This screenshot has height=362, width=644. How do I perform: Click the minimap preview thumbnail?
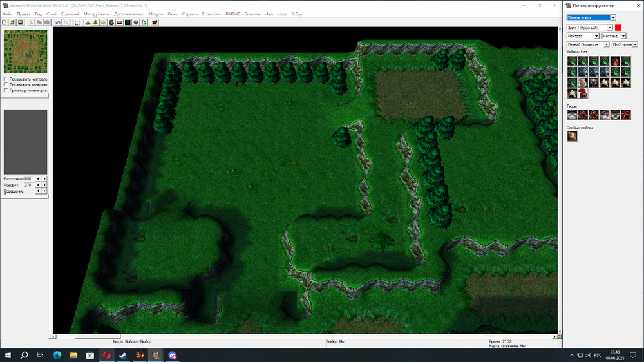coord(25,52)
